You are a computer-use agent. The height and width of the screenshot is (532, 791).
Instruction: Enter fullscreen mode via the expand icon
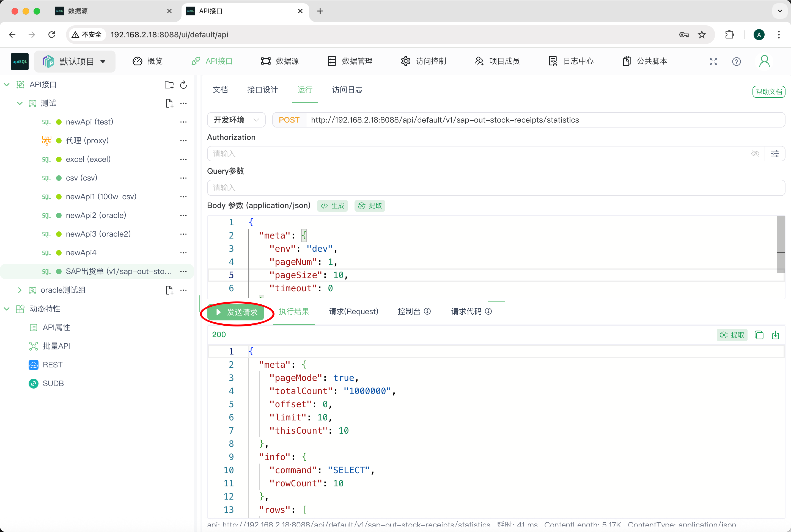[x=713, y=61]
